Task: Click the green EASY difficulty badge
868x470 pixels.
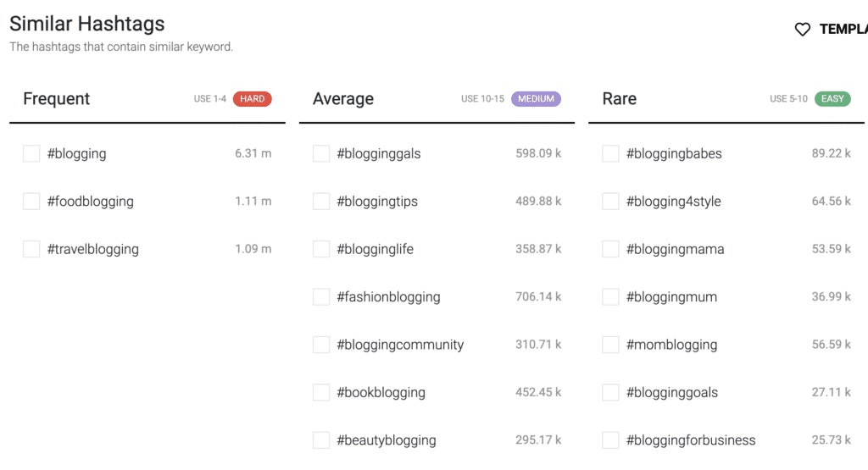Action: 832,99
